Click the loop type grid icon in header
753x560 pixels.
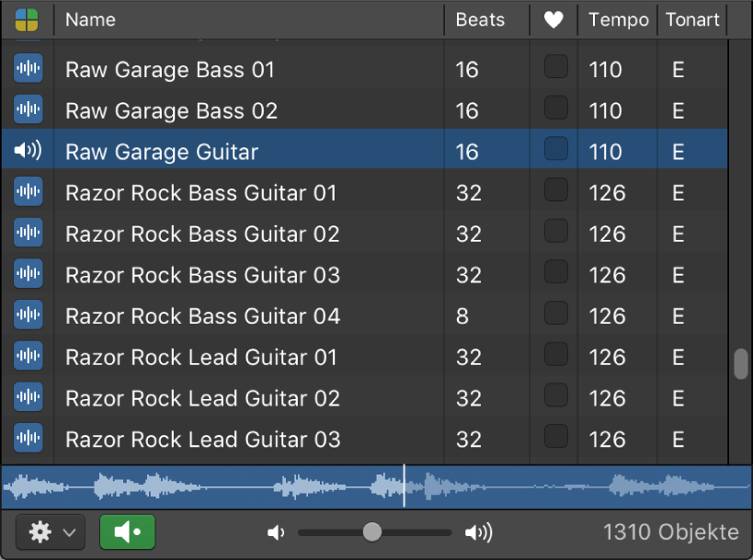pyautogui.click(x=27, y=19)
